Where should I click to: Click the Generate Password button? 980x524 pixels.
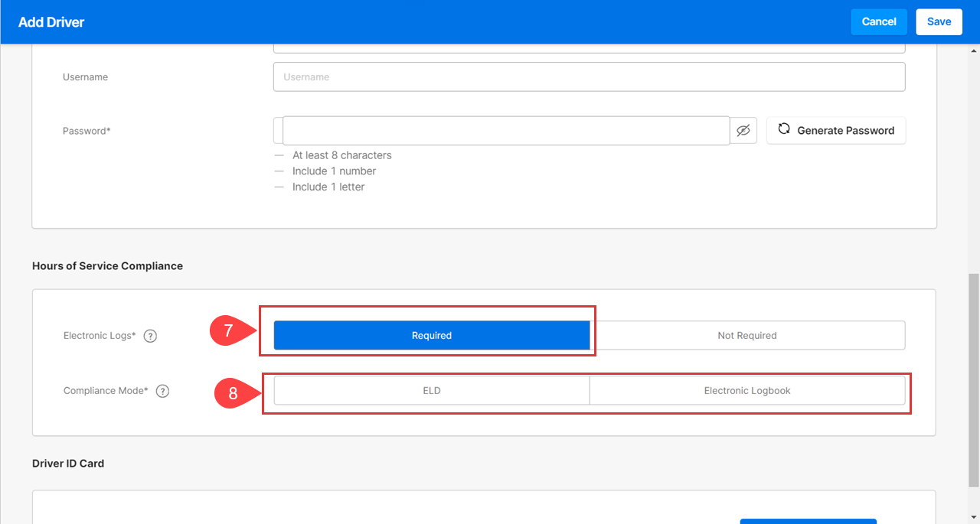pyautogui.click(x=836, y=131)
